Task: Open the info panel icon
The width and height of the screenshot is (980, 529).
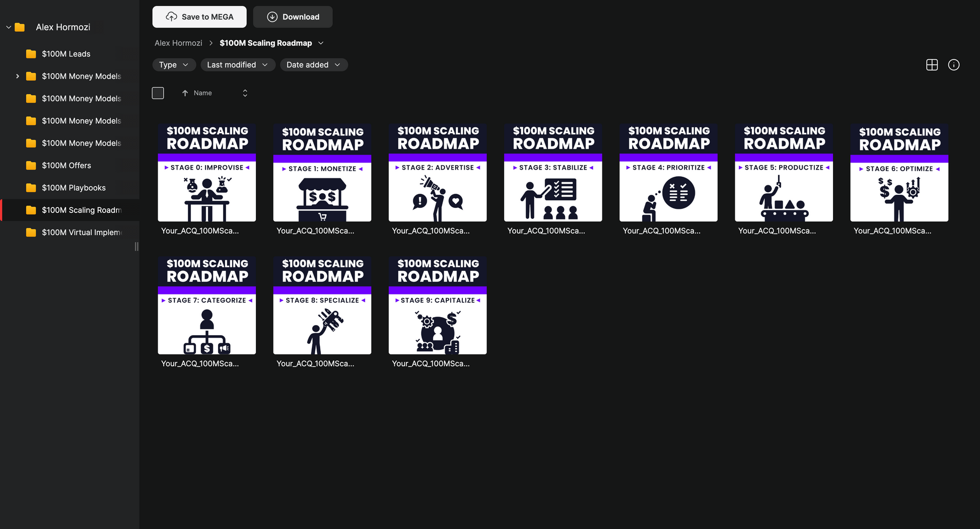Action: pos(953,65)
